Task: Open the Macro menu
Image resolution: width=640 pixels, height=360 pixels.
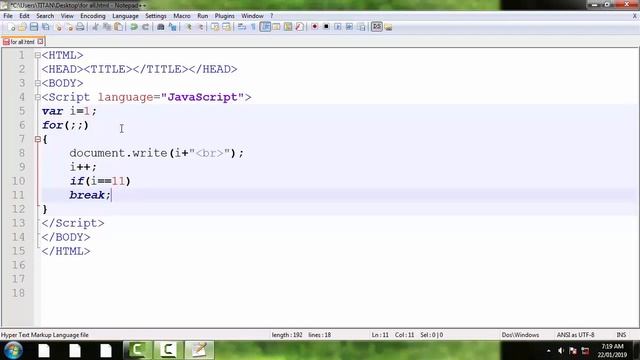Action: (182, 16)
